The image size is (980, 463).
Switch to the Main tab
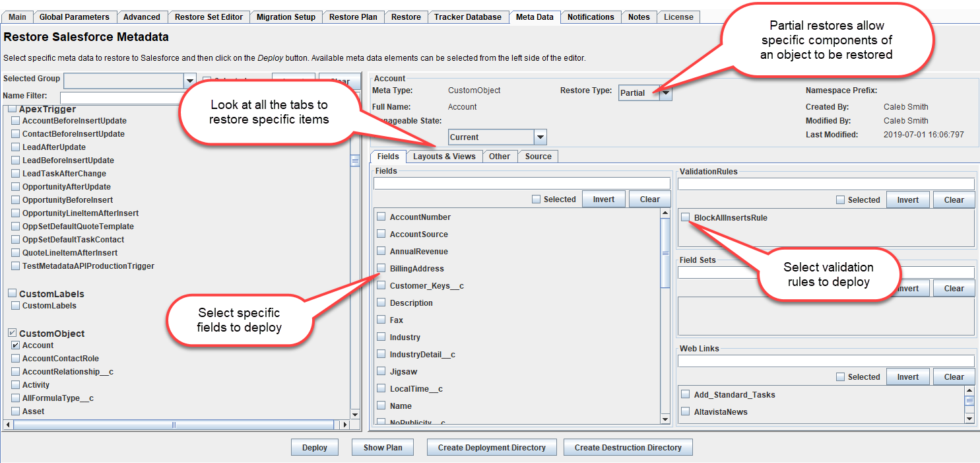pos(17,17)
